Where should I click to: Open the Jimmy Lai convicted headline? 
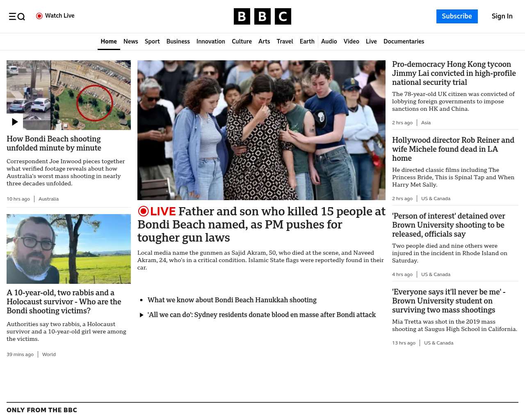[x=454, y=73]
